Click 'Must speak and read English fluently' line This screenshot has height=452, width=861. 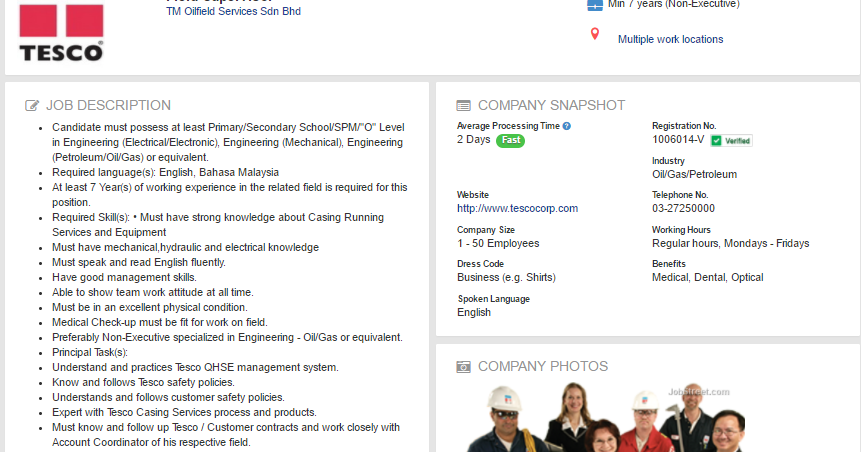139,263
